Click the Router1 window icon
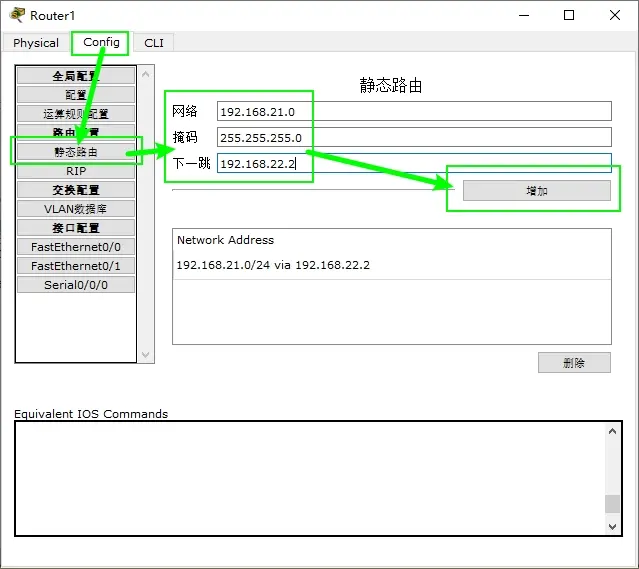Viewport: 639px width, 569px height. pyautogui.click(x=17, y=15)
